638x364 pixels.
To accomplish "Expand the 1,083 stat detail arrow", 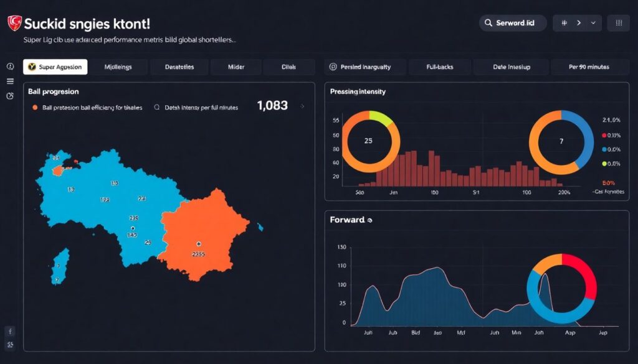I will pyautogui.click(x=301, y=106).
